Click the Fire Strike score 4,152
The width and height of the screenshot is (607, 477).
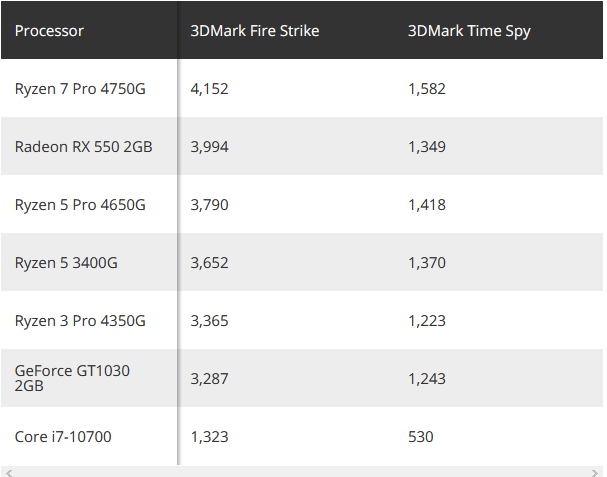209,88
